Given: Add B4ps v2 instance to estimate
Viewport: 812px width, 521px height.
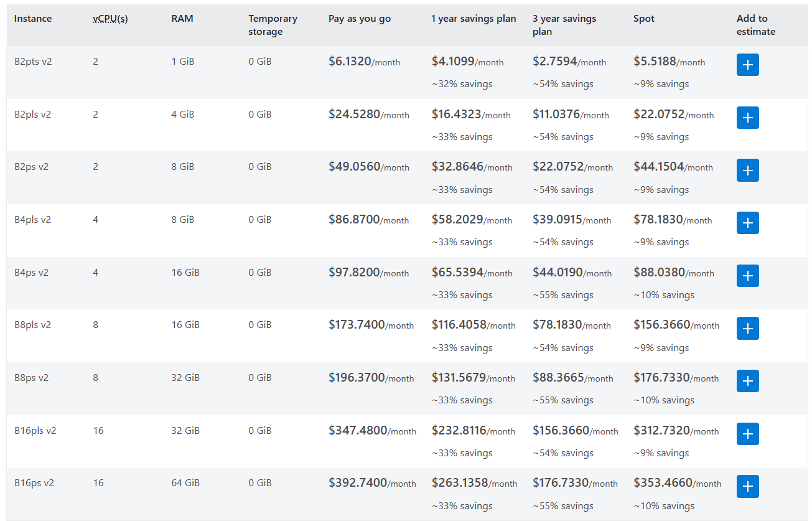Looking at the screenshot, I should click(747, 276).
